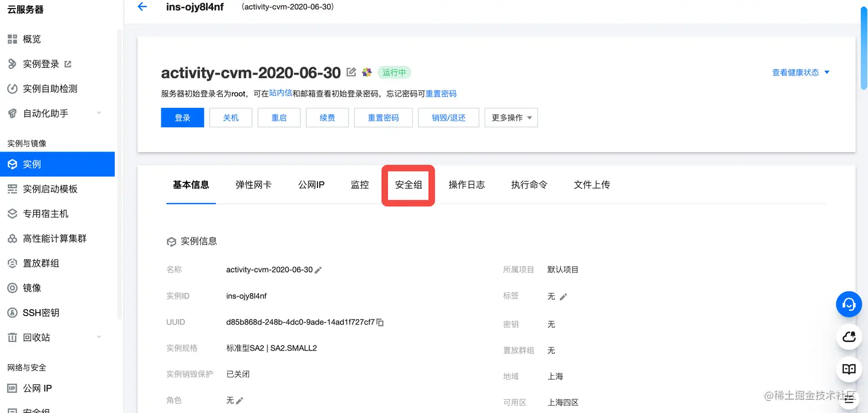Screen dimensions: 868x413
Task: Switch to the 执行命令 tab
Action: point(529,185)
